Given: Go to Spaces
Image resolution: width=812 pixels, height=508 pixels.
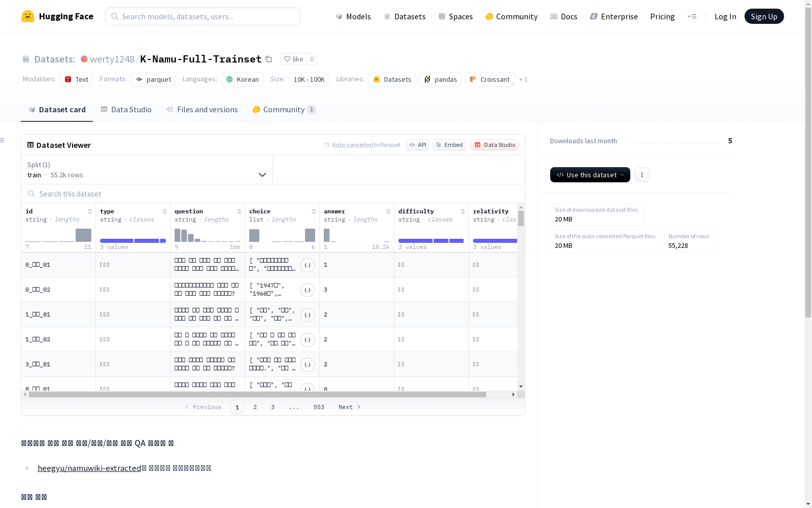Looking at the screenshot, I should point(455,16).
